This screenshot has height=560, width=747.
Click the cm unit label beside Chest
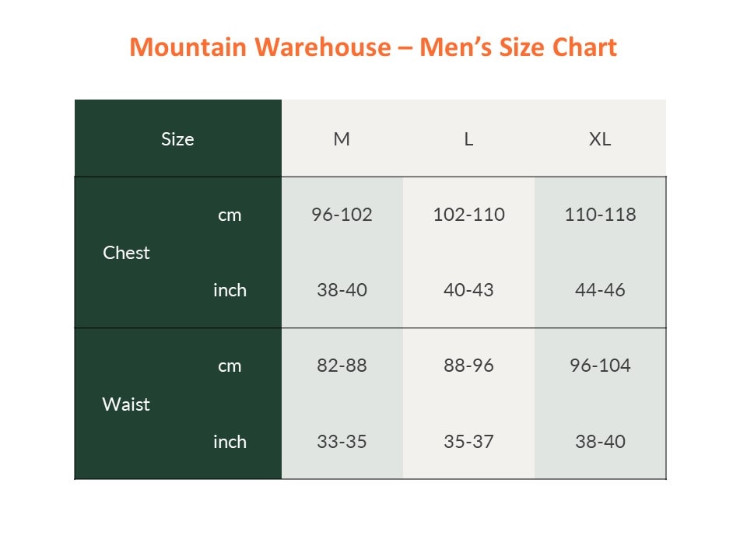coord(230,215)
